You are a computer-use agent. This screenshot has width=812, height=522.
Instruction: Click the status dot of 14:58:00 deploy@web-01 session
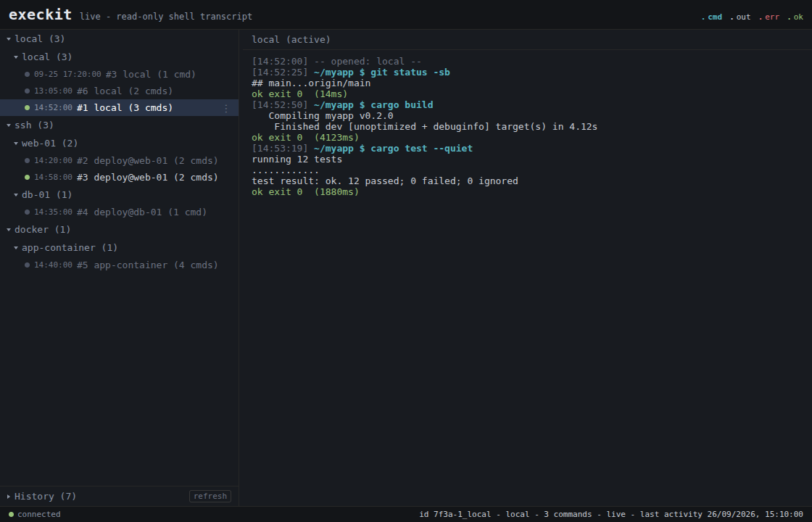[28, 177]
